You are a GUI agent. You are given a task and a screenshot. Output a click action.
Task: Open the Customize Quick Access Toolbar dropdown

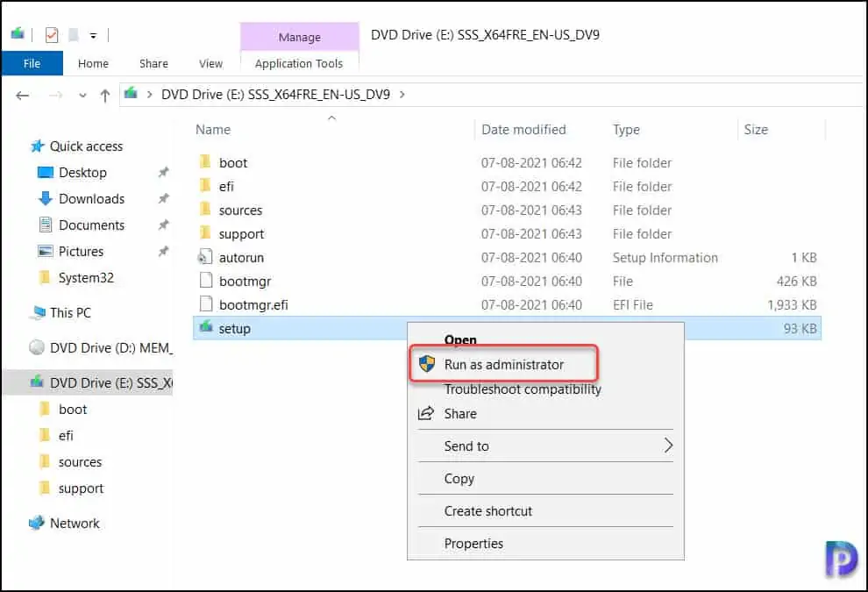click(93, 35)
